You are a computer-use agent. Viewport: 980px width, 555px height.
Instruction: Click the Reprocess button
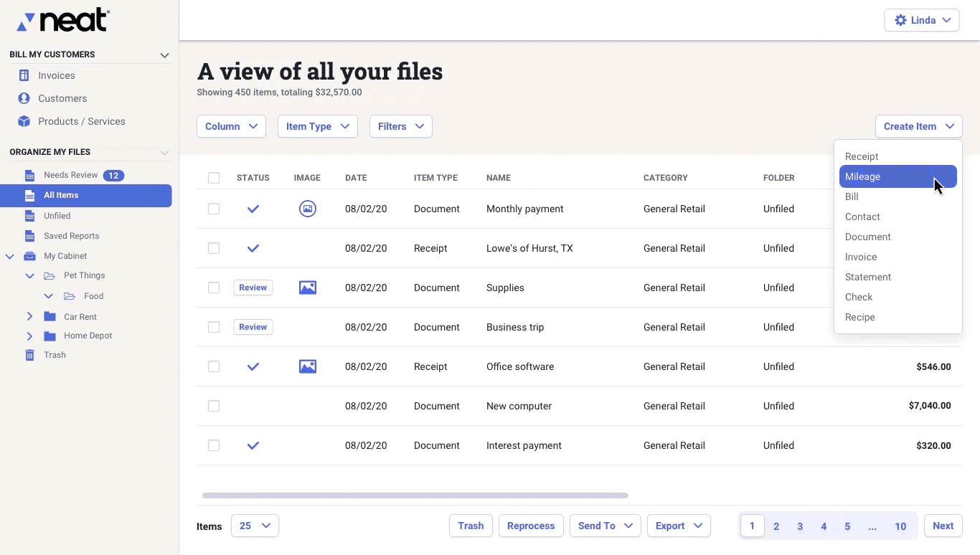(531, 526)
